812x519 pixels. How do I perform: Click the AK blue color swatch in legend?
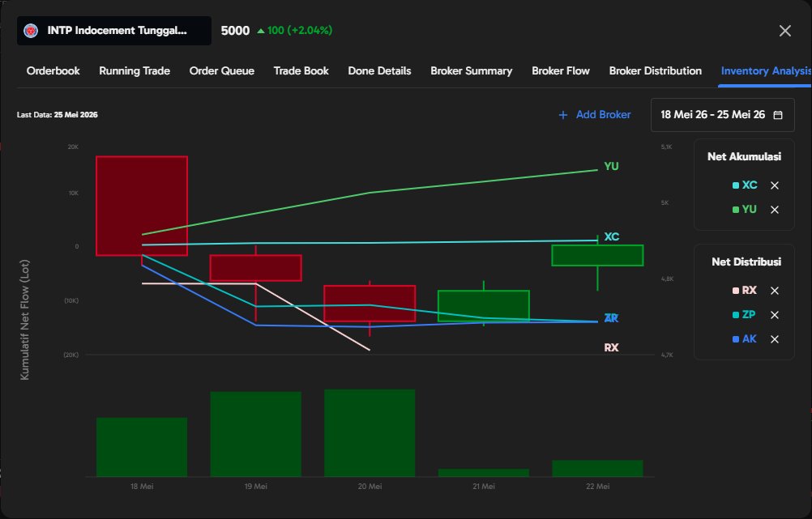[735, 339]
